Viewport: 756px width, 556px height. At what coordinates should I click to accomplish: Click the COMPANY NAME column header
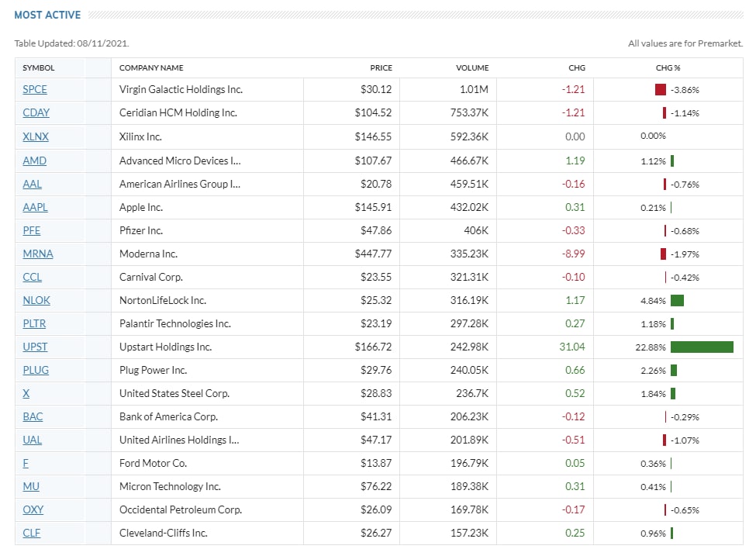[151, 68]
